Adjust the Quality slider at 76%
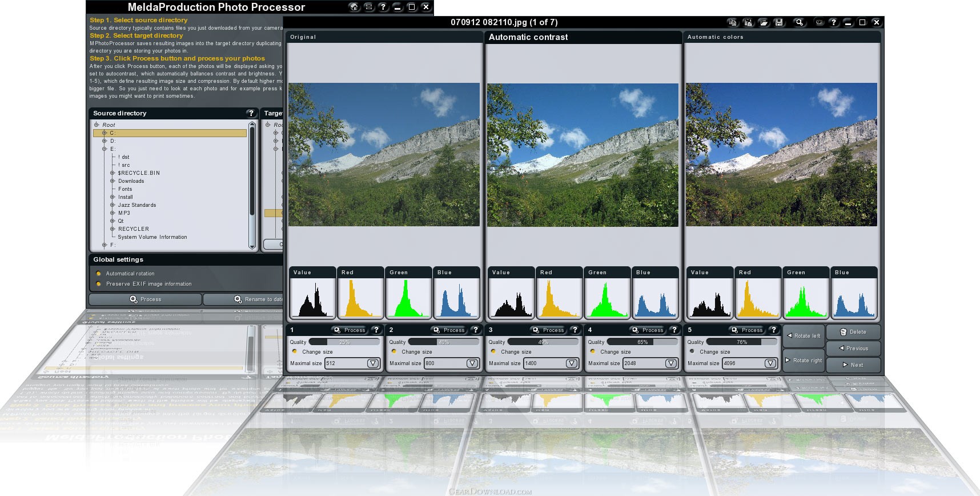 click(742, 342)
